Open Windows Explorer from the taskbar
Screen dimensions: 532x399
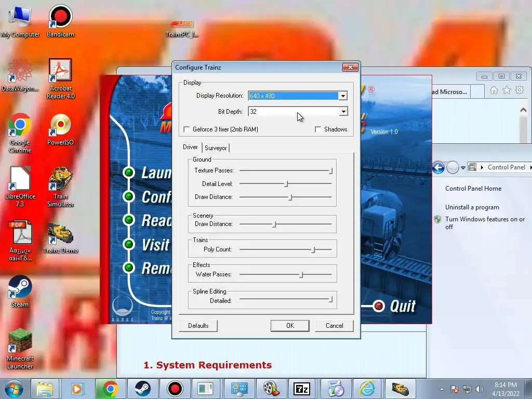point(45,389)
